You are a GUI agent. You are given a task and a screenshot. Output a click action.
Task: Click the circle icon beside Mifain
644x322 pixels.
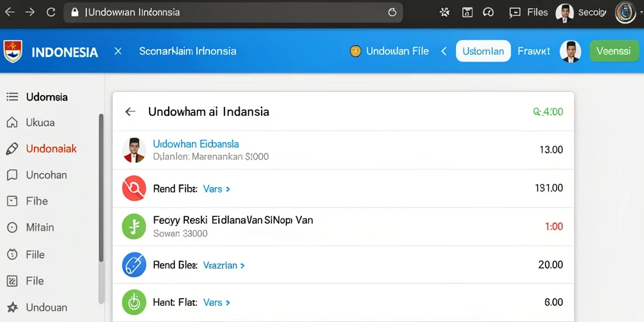coord(13,228)
